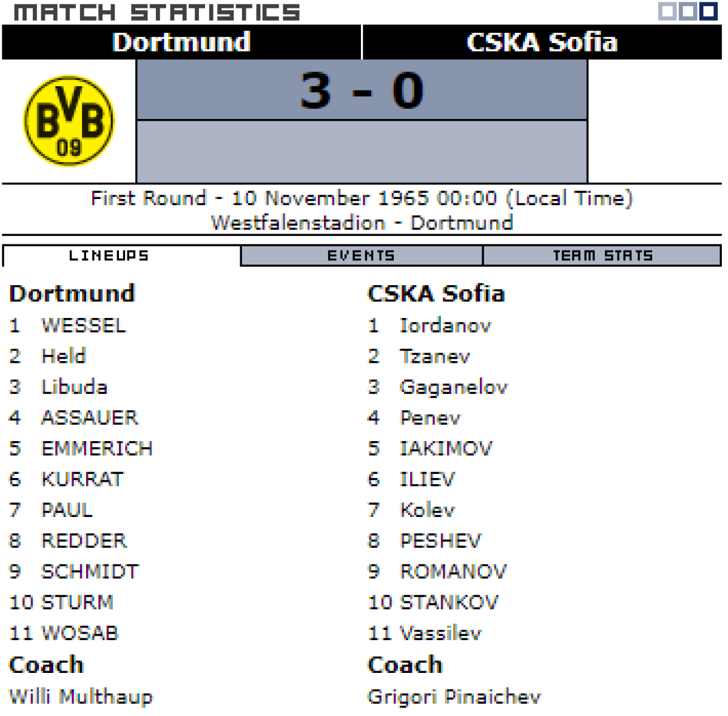Switch to the Lineups tab

tap(109, 256)
